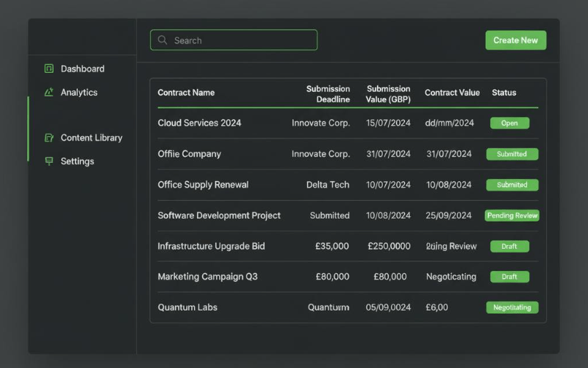The width and height of the screenshot is (588, 368).
Task: Click the Open status badge
Action: click(x=509, y=123)
